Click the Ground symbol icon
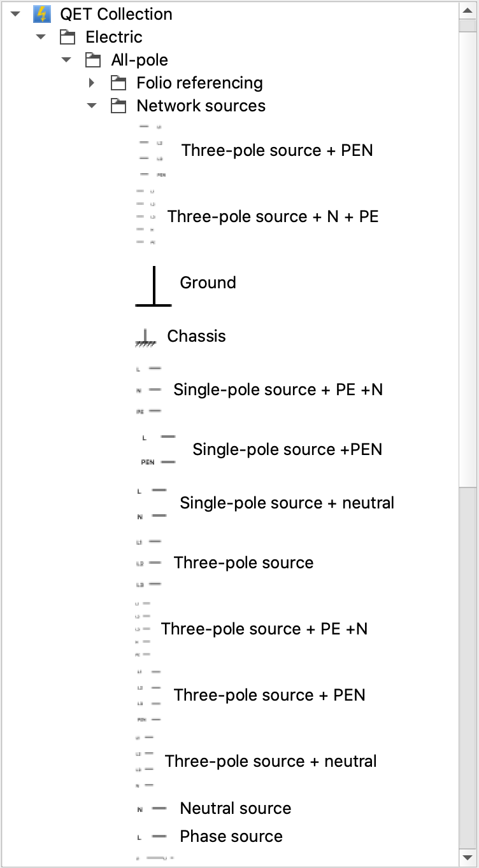This screenshot has width=479, height=868. pos(154,286)
